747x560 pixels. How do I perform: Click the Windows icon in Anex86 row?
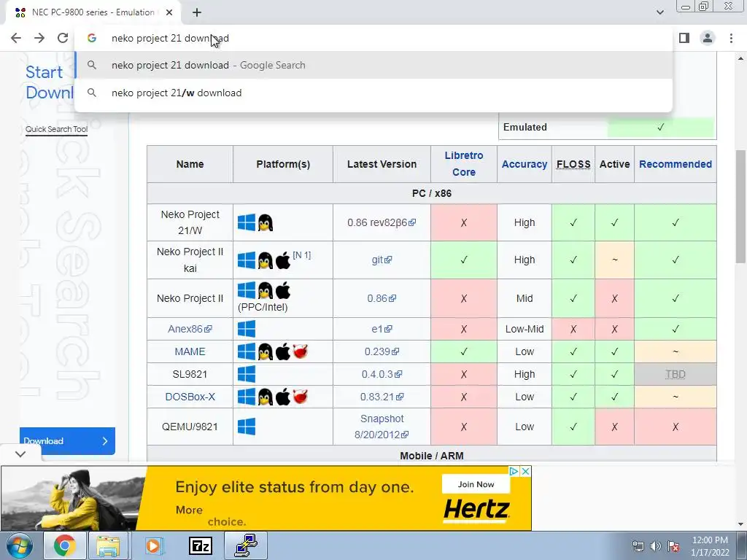coord(247,329)
